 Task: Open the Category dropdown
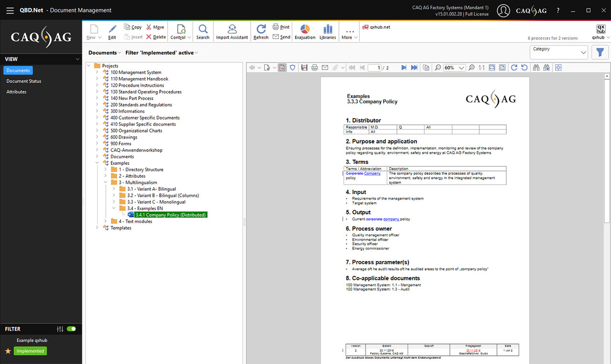pyautogui.click(x=559, y=52)
